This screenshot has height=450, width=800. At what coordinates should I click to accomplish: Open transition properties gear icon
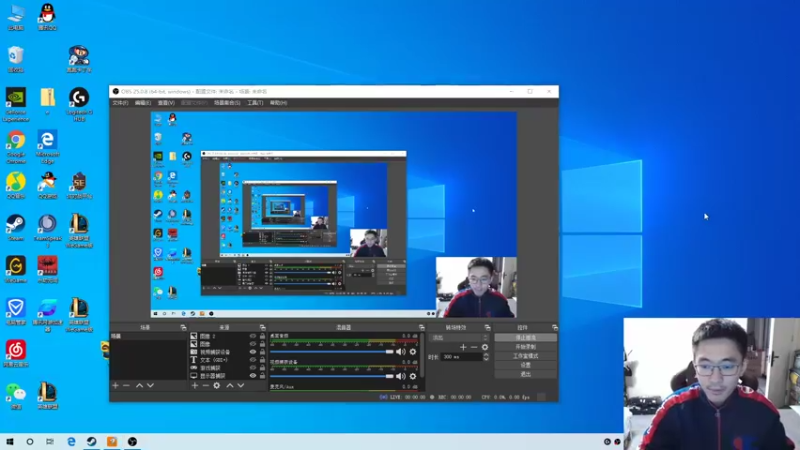[485, 347]
